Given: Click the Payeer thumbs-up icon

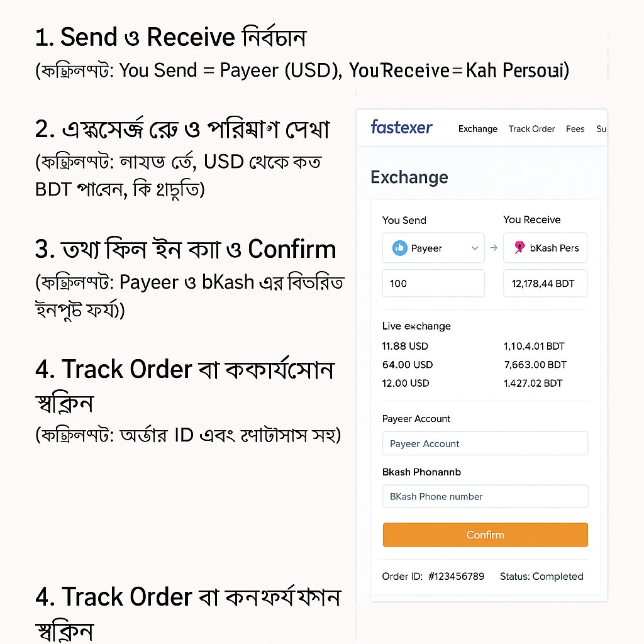Looking at the screenshot, I should point(399,248).
